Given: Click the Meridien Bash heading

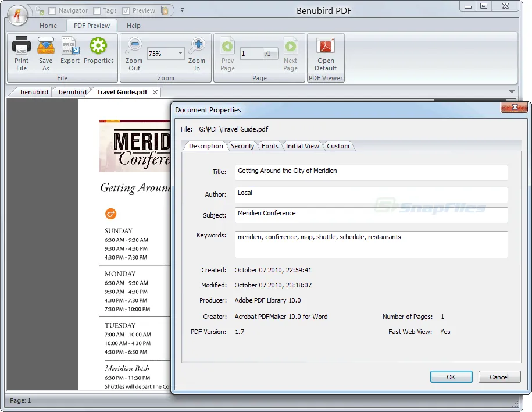Looking at the screenshot, I should coord(127,368).
